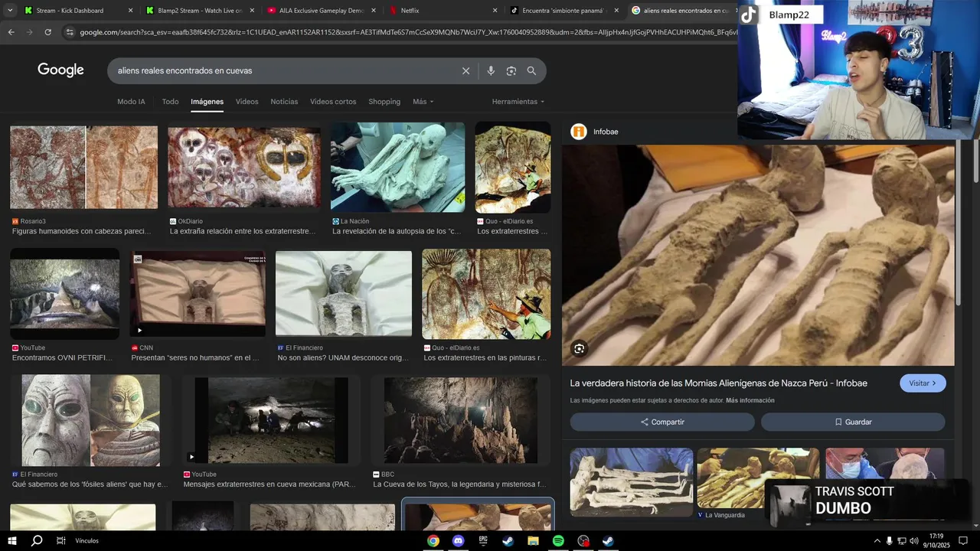The height and width of the screenshot is (551, 980).
Task: Click the Compartir button
Action: pyautogui.click(x=662, y=422)
